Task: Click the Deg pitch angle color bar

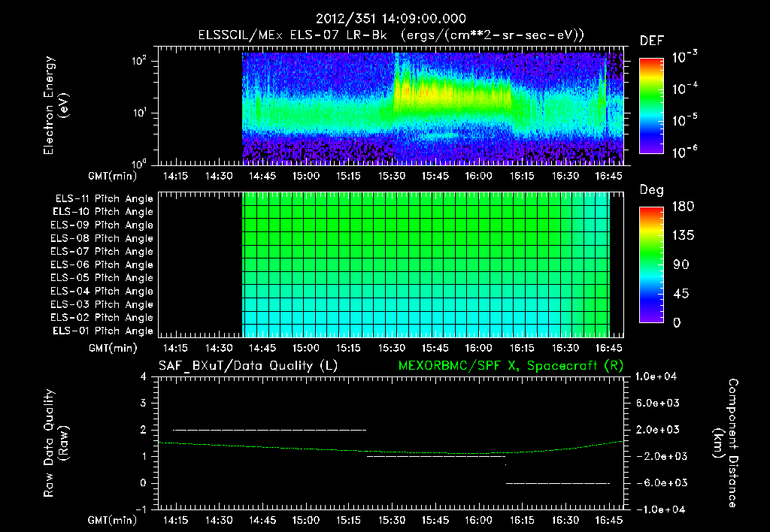Action: tap(652, 265)
